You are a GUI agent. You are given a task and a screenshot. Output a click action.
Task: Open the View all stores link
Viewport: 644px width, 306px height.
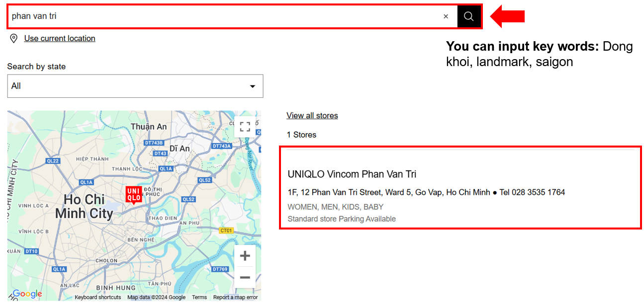click(312, 116)
